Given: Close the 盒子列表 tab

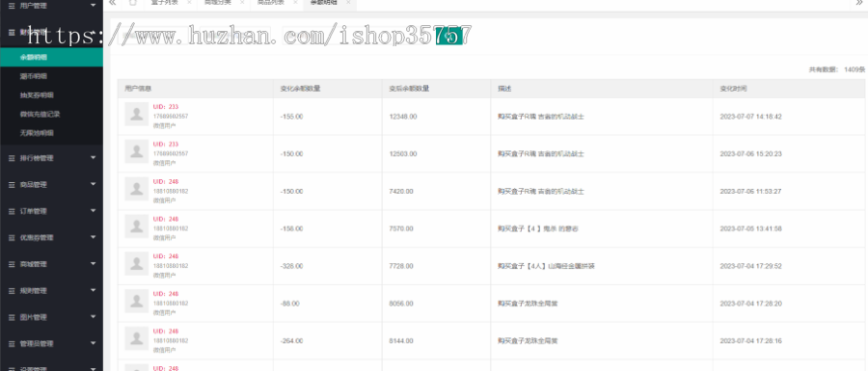Looking at the screenshot, I should pos(189,3).
